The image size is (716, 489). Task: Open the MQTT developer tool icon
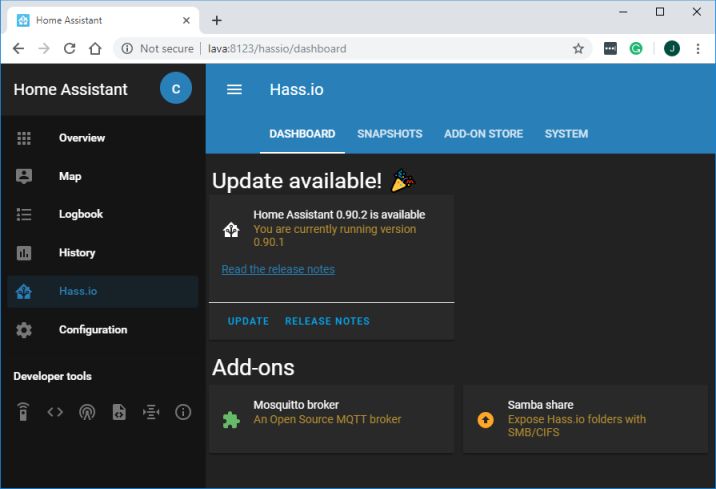point(151,412)
